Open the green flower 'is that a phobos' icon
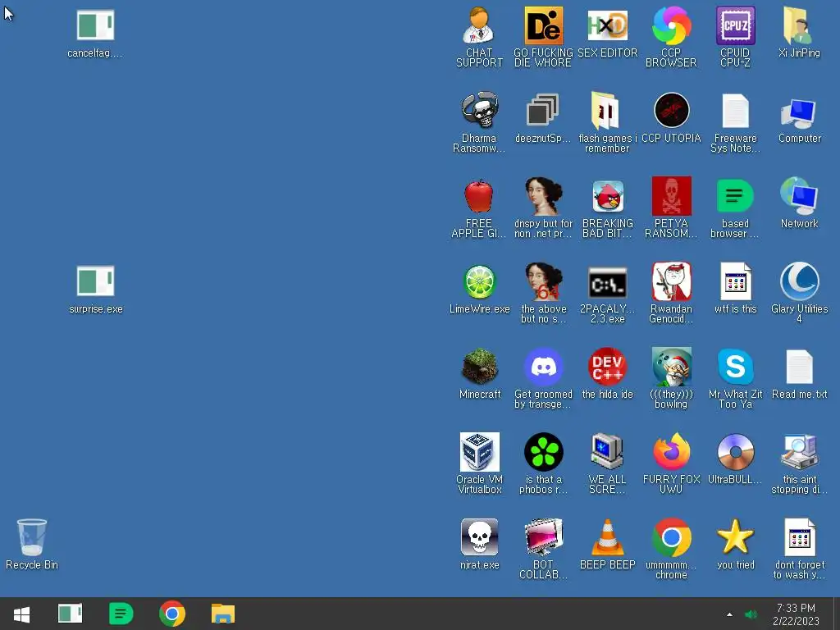This screenshot has height=630, width=840. pyautogui.click(x=543, y=452)
